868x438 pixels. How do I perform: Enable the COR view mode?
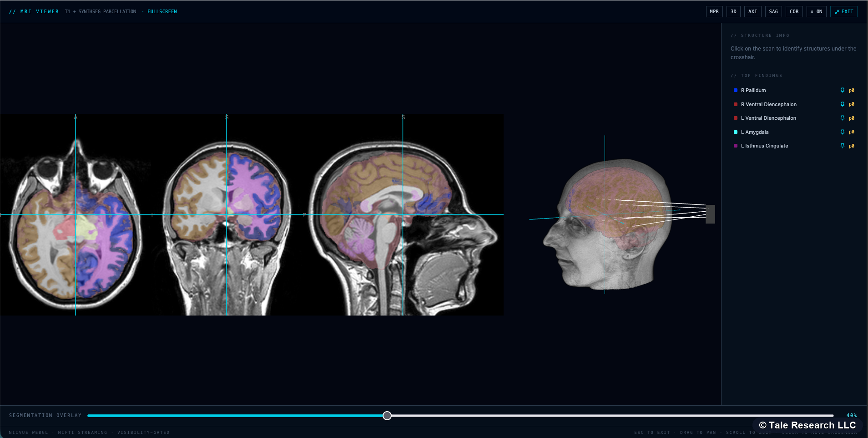794,11
